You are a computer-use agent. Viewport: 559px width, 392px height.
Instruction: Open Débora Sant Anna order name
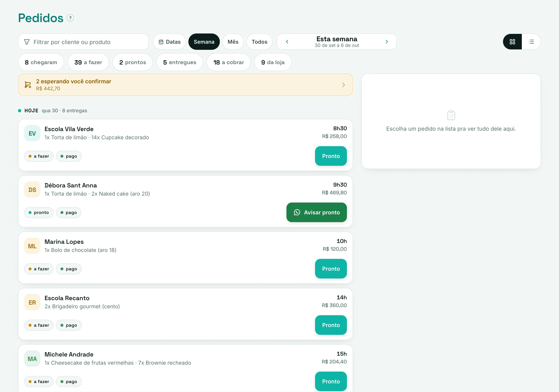click(x=71, y=185)
